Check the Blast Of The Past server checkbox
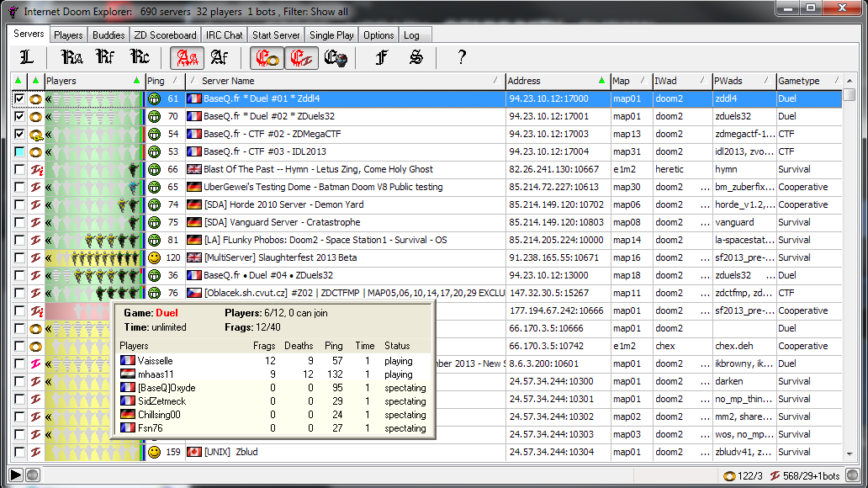The width and height of the screenshot is (868, 488). click(x=19, y=169)
